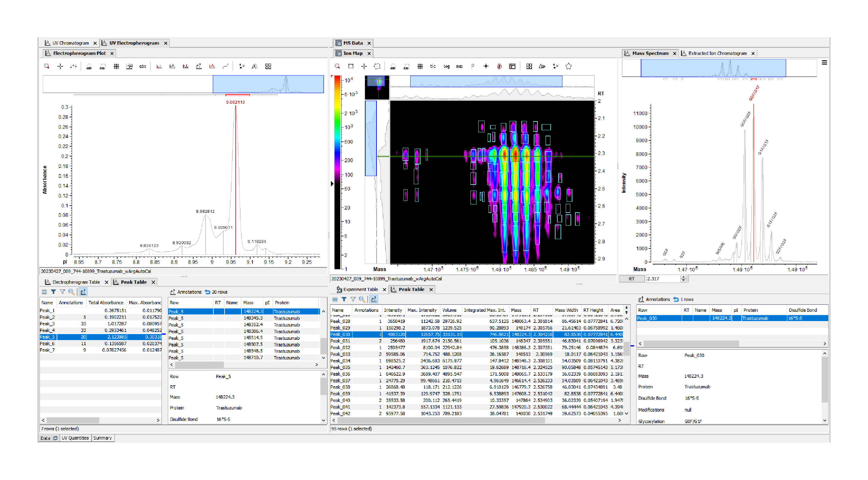
Task: Sort by 'Max. Intensity' column header
Action: pyautogui.click(x=422, y=310)
